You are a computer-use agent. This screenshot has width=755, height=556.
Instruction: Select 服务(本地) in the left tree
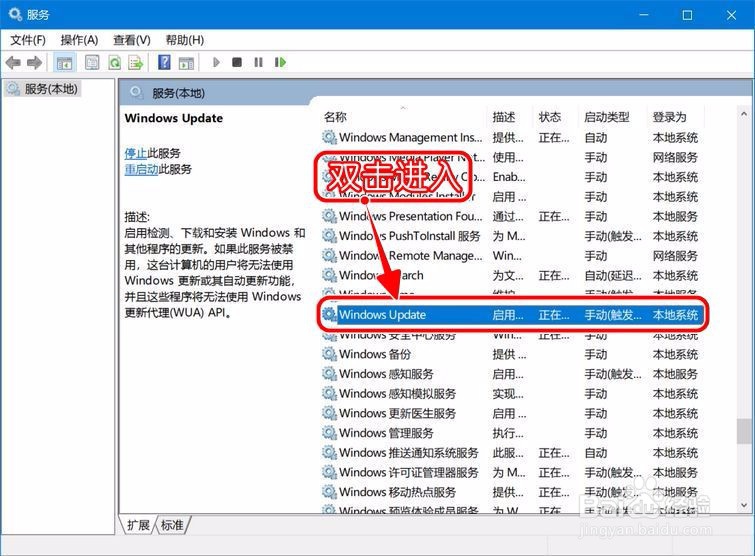42,89
